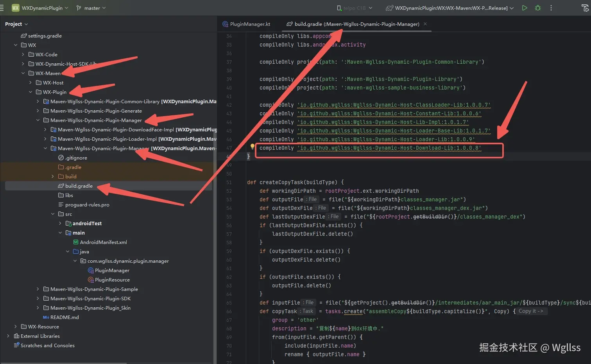Expand the orange build folder
This screenshot has width=591, height=364.
pos(53,177)
